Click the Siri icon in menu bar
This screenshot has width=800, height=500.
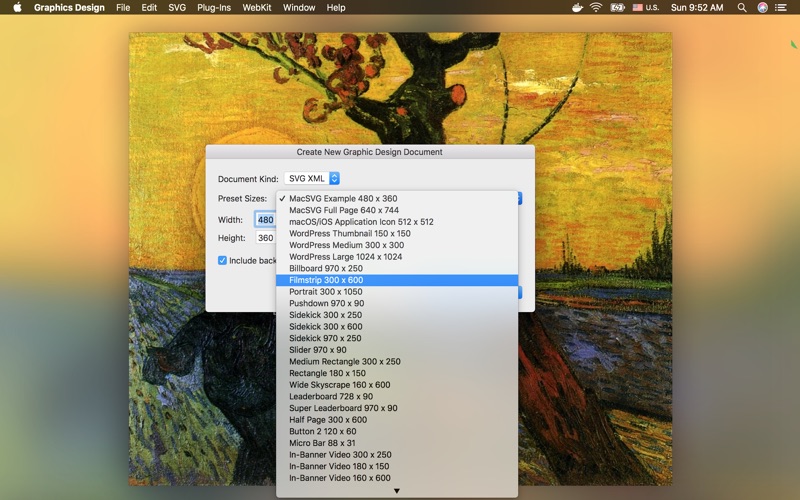point(762,7)
